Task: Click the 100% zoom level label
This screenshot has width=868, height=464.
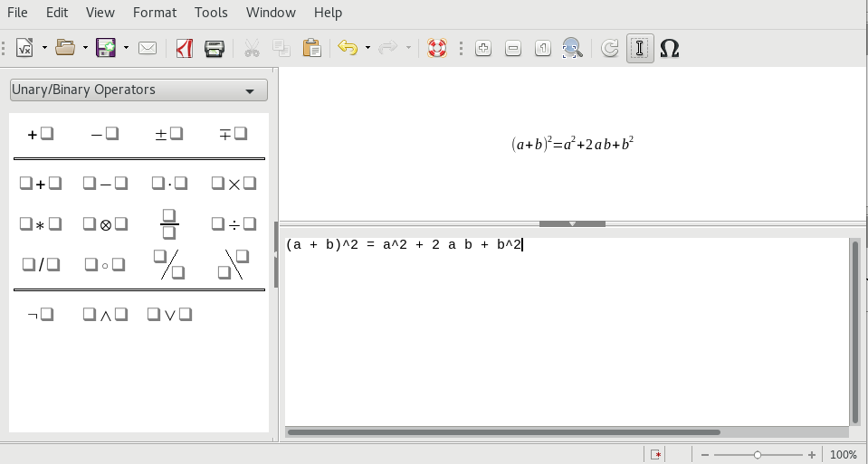Action: pos(843,455)
